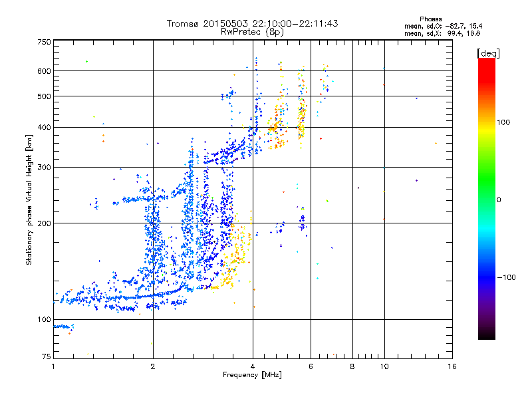Image resolution: width=532 pixels, height=399 pixels.
Task: Select the 'RwPretec (8p)' subtitle
Action: point(252,32)
